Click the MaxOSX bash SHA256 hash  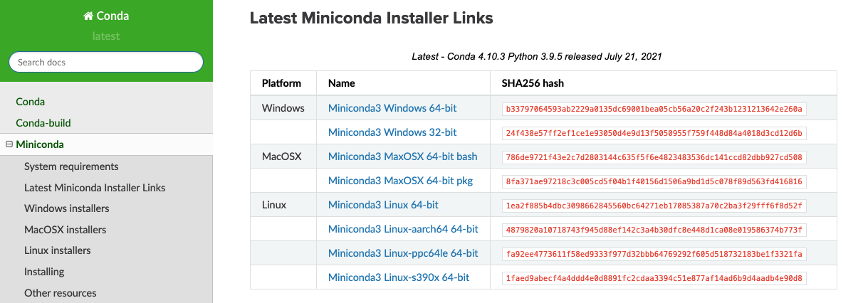tap(654, 158)
